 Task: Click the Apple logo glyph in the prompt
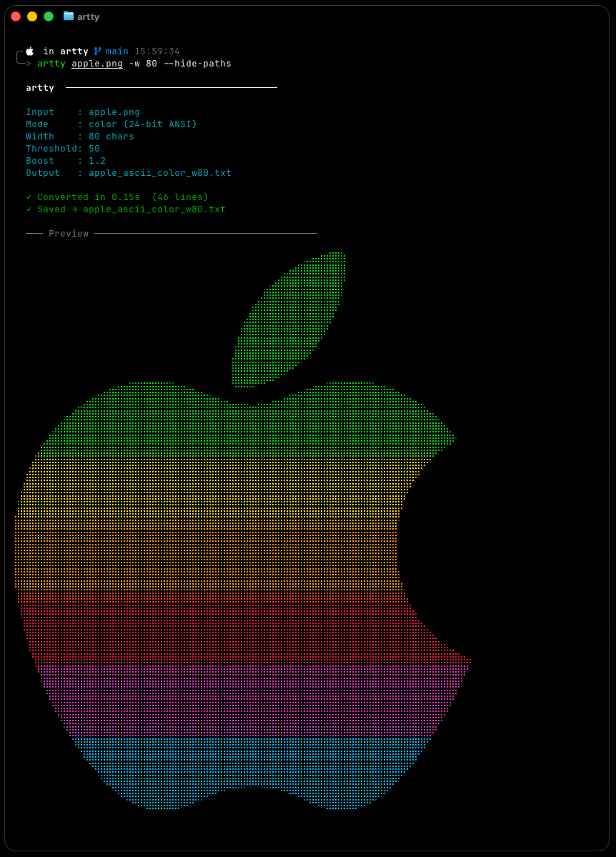click(x=29, y=51)
